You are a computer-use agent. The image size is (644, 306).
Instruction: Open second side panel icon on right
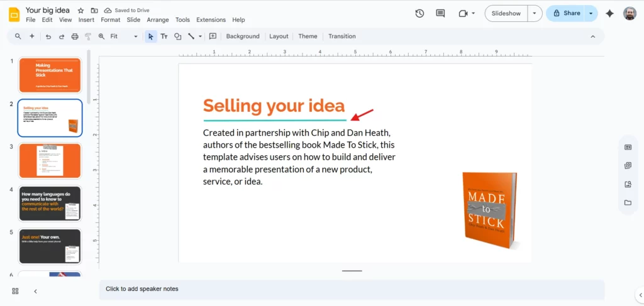(x=628, y=166)
